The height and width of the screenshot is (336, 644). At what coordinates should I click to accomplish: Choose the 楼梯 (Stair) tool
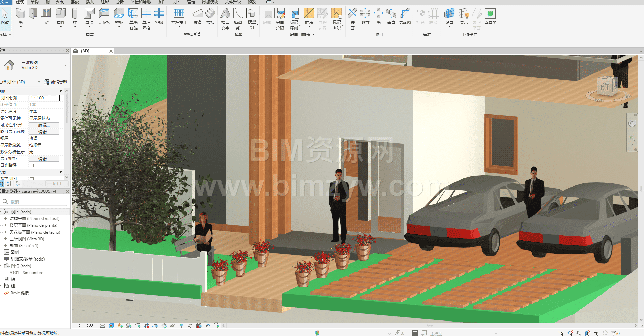tap(210, 16)
